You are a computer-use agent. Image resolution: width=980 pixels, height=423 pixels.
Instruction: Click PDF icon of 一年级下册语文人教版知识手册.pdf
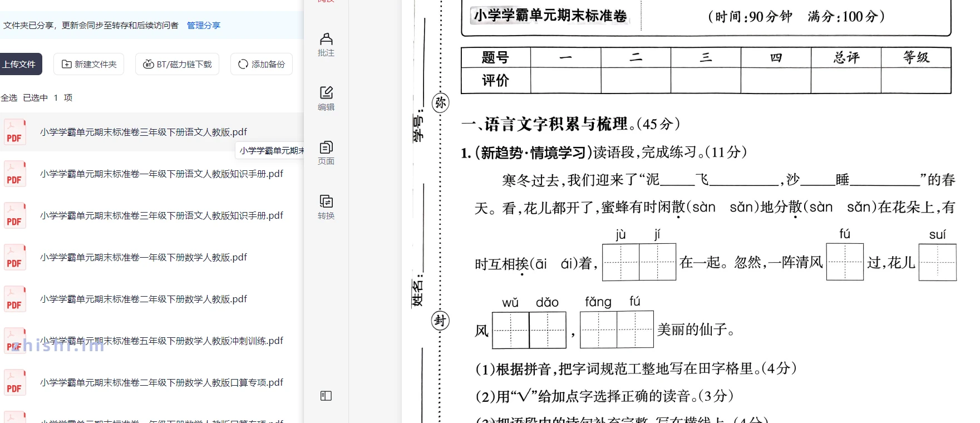point(14,174)
